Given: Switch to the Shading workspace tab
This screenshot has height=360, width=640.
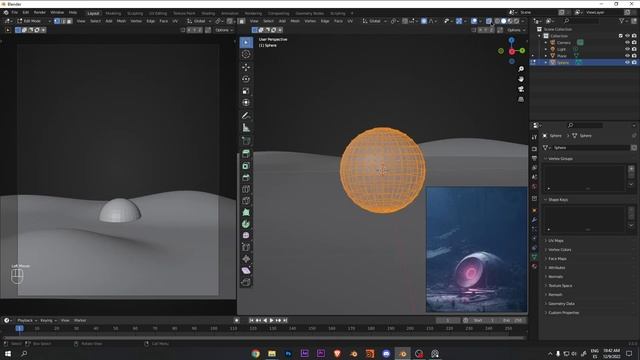Looking at the screenshot, I should pyautogui.click(x=208, y=13).
